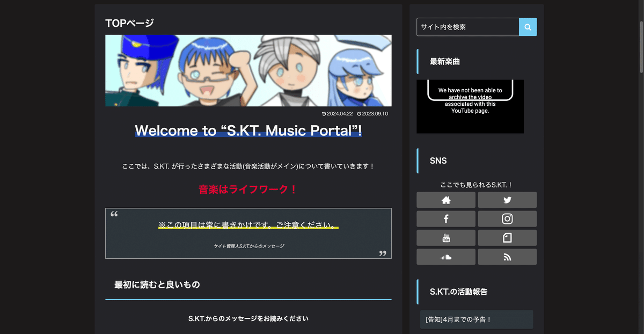Open the YouTube channel icon
The width and height of the screenshot is (644, 334).
[x=445, y=237]
